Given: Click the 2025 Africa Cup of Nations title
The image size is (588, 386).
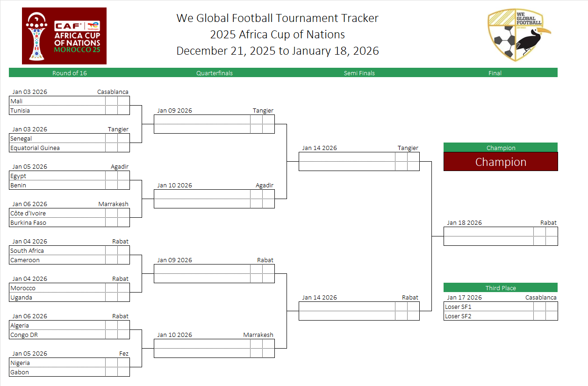Looking at the screenshot, I should tap(277, 35).
